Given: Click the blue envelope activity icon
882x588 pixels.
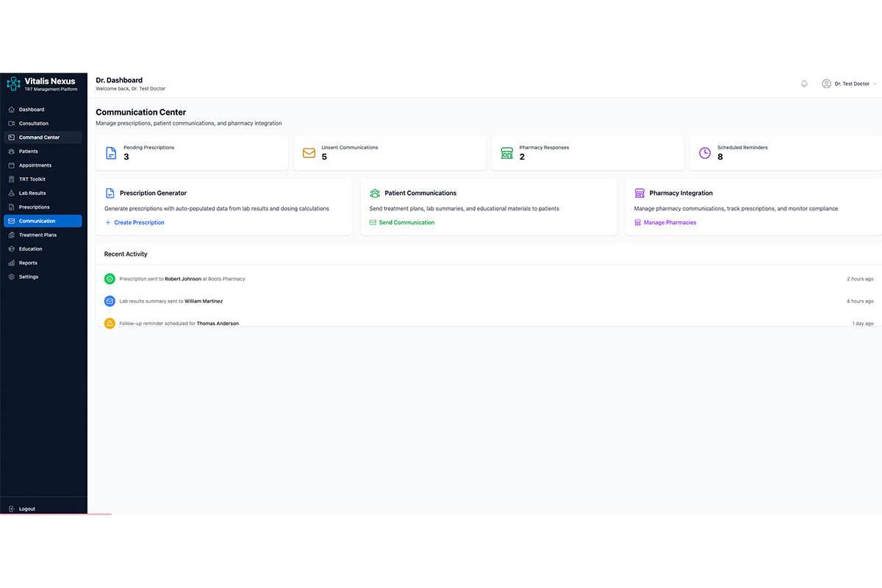Looking at the screenshot, I should tap(110, 301).
